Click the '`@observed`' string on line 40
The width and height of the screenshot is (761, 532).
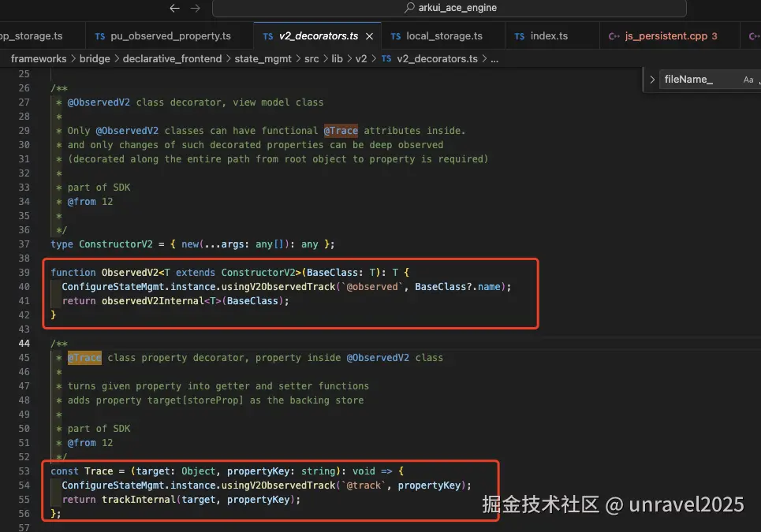372,287
